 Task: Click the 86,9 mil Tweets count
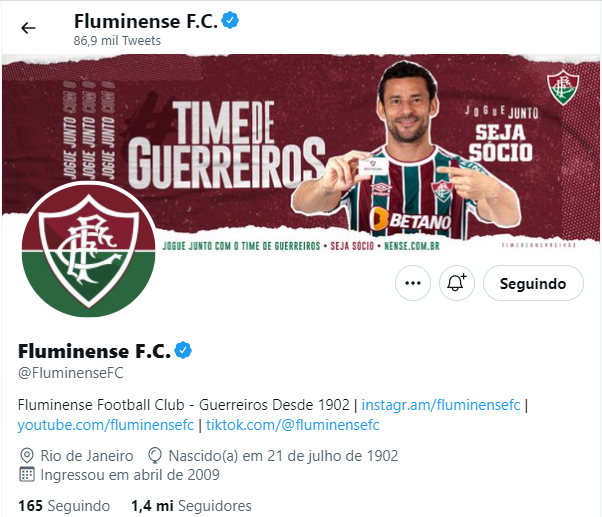[x=117, y=41]
